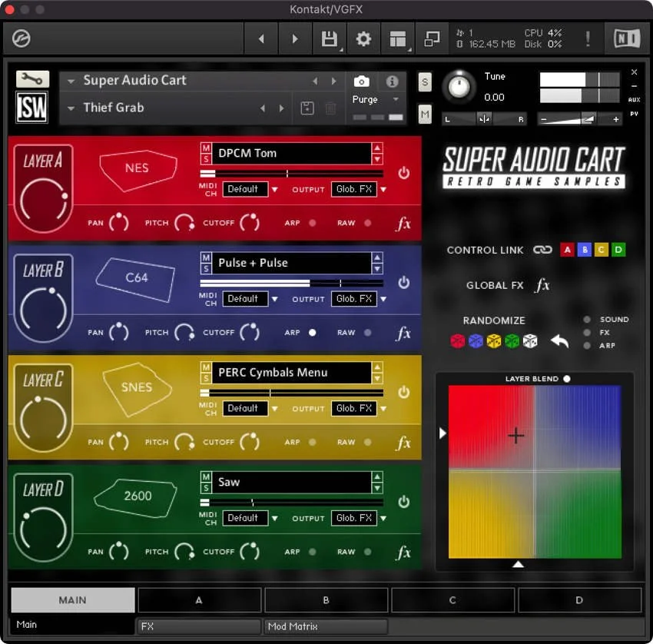Randomize Layer C with yellow dice

(x=494, y=341)
